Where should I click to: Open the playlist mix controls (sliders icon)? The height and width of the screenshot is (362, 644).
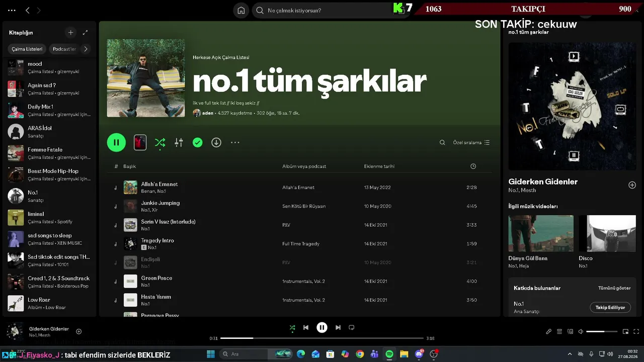coord(179,142)
